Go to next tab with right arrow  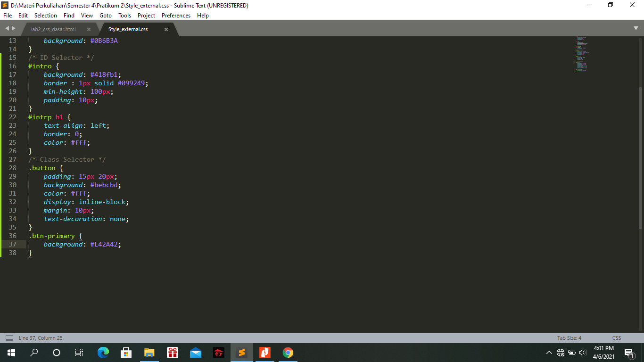[x=14, y=29]
